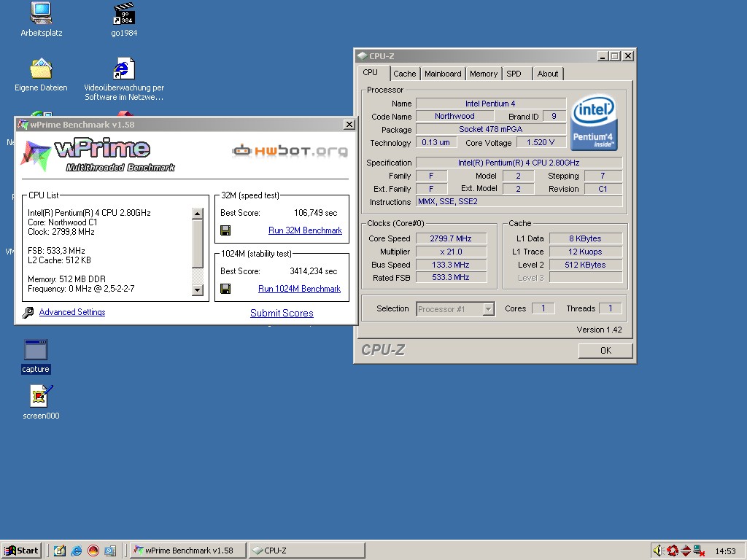747x560 pixels.
Task: Open the Cache tab in CPU-Z
Action: pos(404,74)
